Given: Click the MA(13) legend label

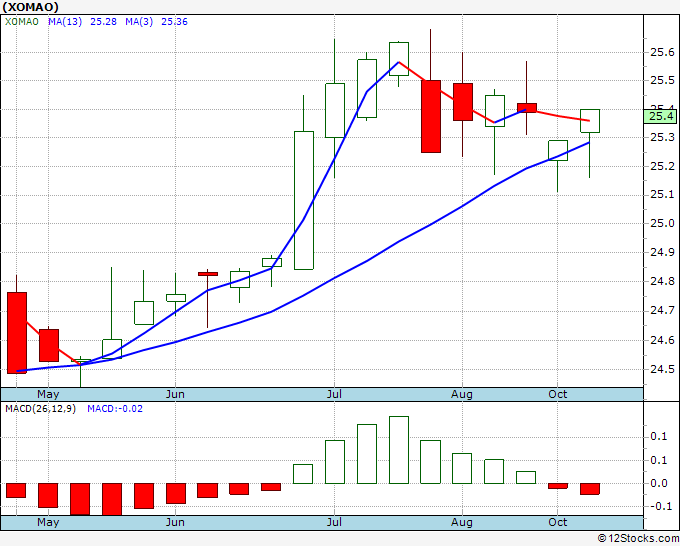Looking at the screenshot, I should pos(65,22).
